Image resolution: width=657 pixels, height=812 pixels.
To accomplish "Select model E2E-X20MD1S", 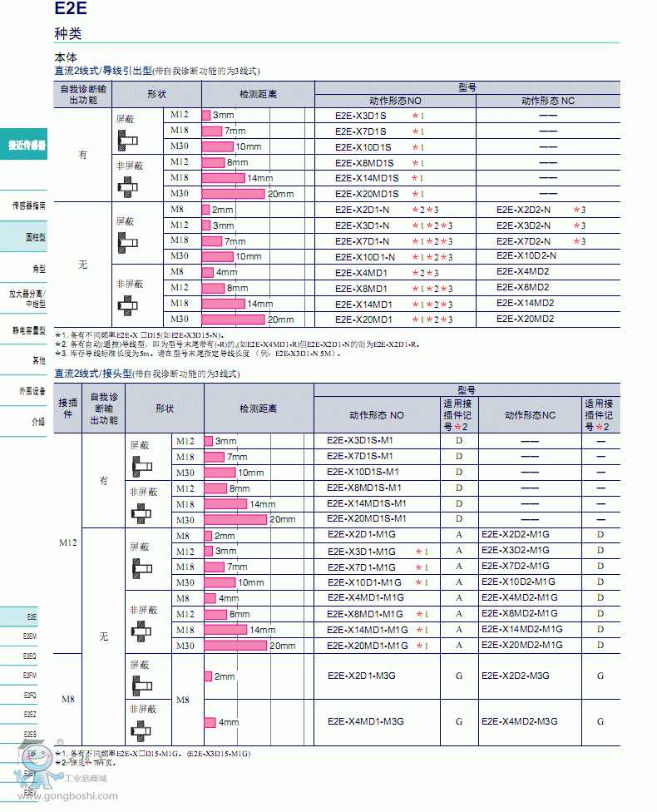I will (367, 194).
